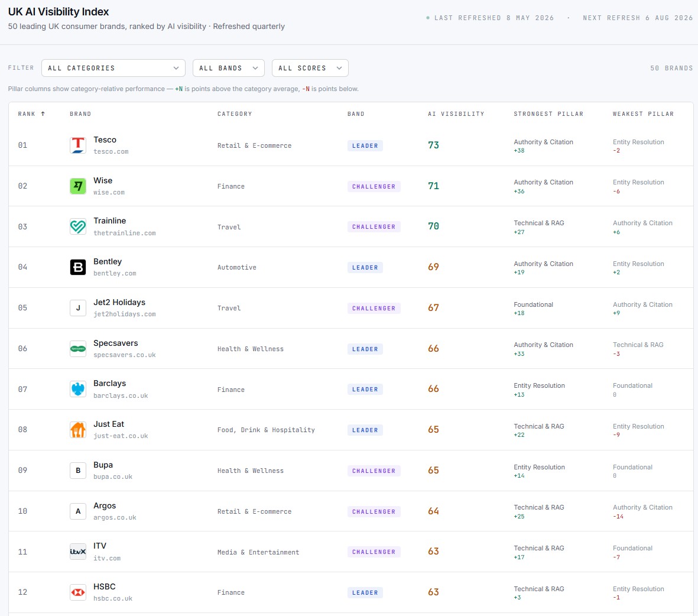
Task: Open the All Categories filter dropdown
Action: click(x=113, y=68)
